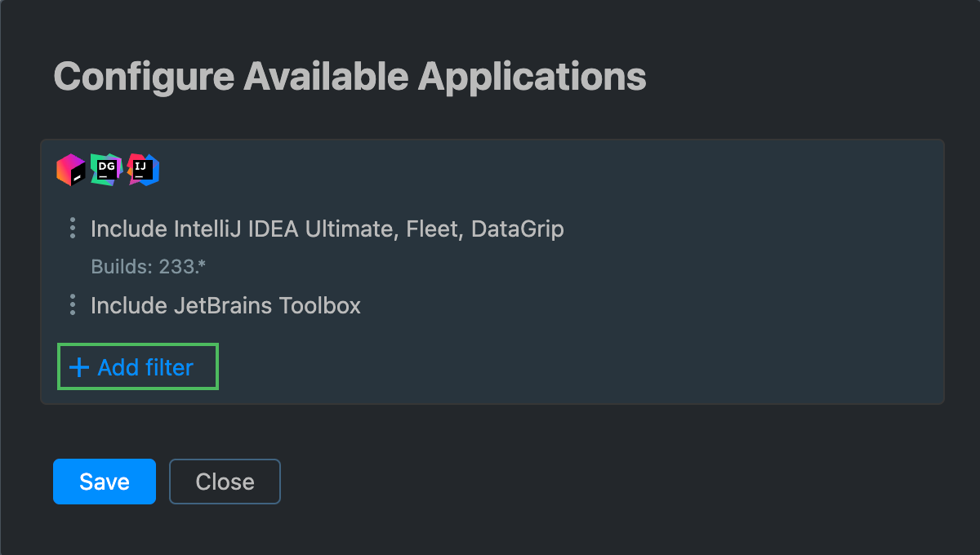Open the options menu for the Toolbox filter row

pos(72,305)
